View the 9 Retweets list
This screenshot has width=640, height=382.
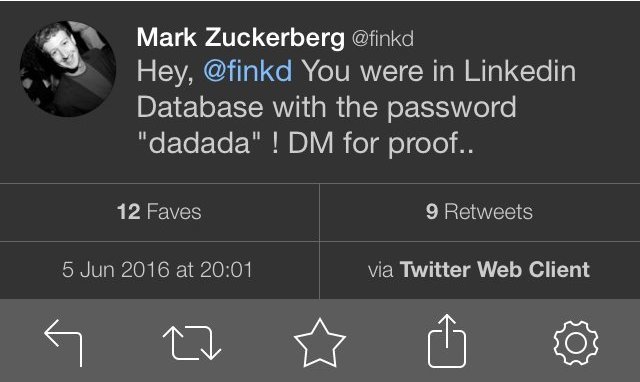[x=480, y=212]
